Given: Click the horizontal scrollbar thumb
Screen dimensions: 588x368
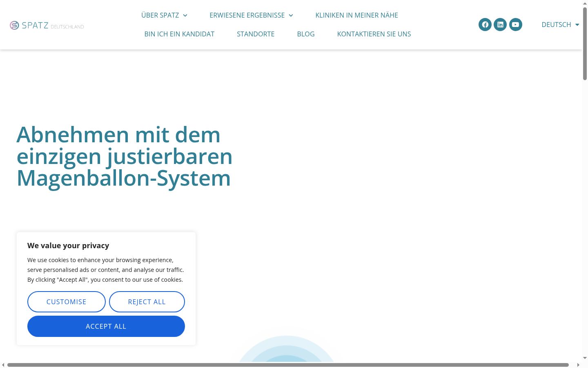Looking at the screenshot, I should click(288, 365).
